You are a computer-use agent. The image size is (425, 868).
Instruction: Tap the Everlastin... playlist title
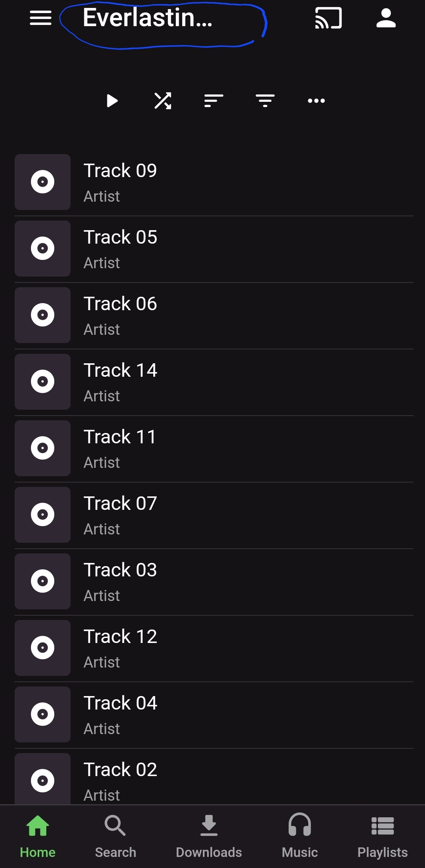pyautogui.click(x=148, y=18)
